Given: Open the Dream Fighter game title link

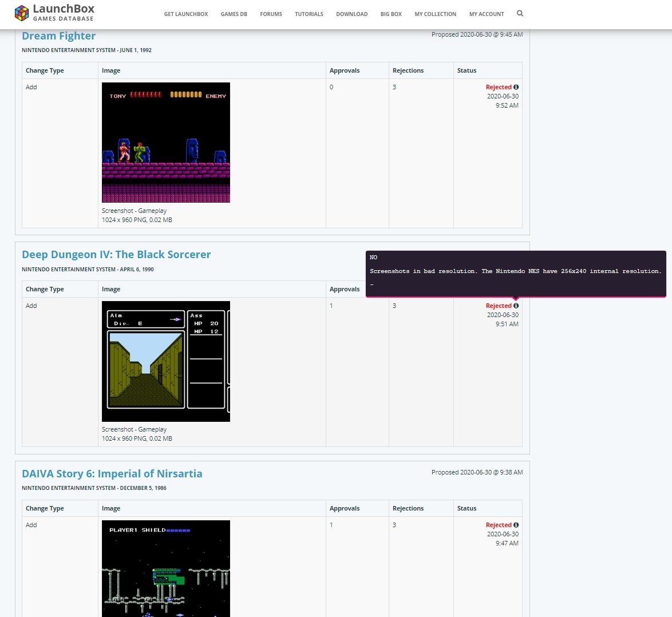Looking at the screenshot, I should 59,36.
